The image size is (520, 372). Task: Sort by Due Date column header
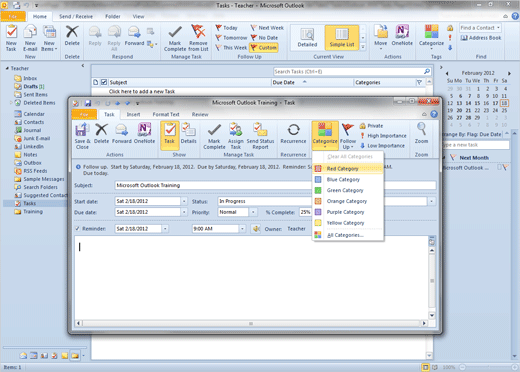311,82
